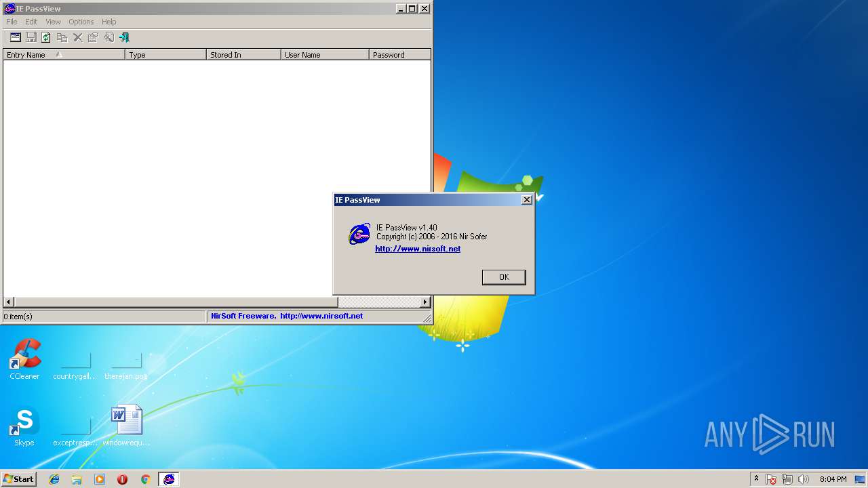The image size is (868, 488).
Task: Click the 8:04 PM taskbar clock
Action: [x=833, y=479]
